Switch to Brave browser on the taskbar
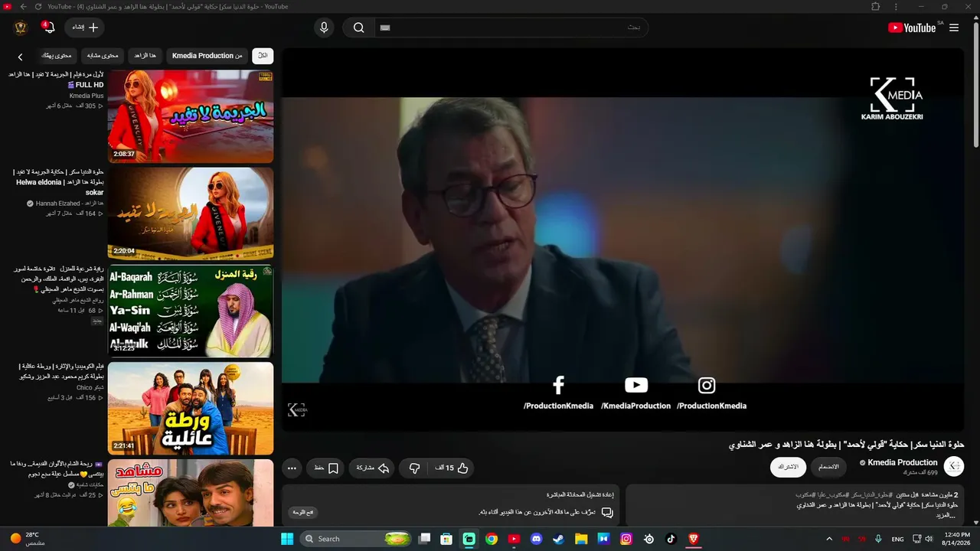The width and height of the screenshot is (980, 551). pyautogui.click(x=694, y=539)
